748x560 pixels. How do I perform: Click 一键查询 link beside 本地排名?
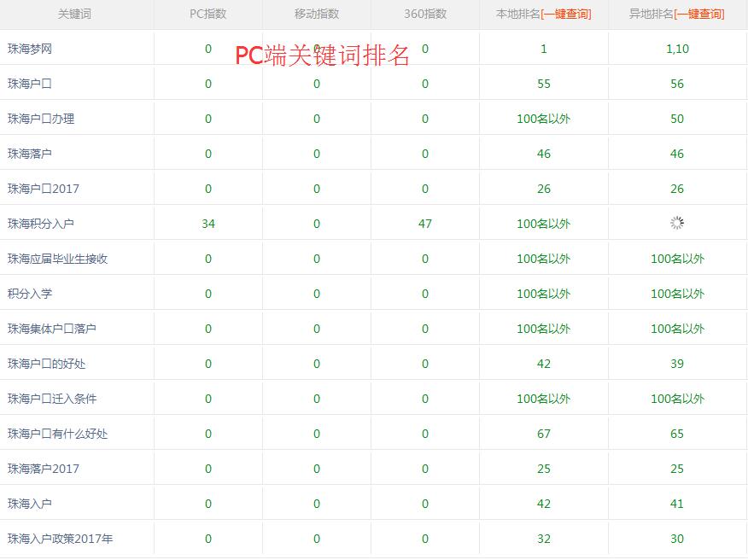click(x=566, y=14)
